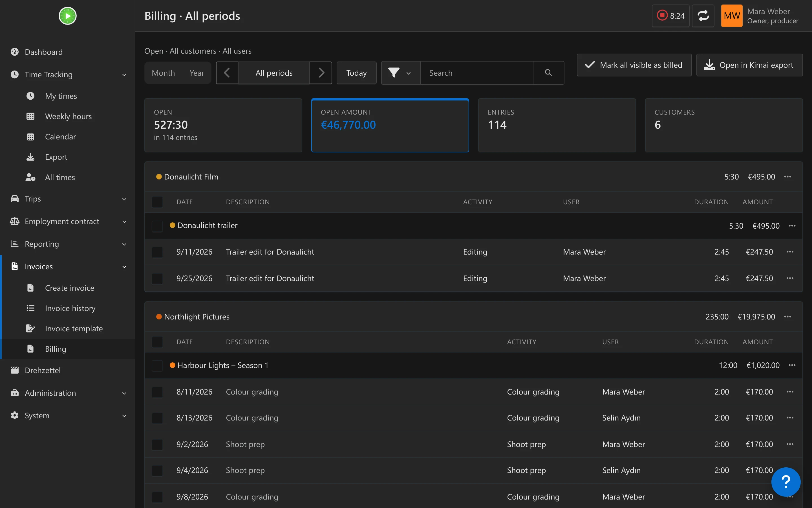This screenshot has width=812, height=508.
Task: Stop the running timer showing 8:24
Action: click(670, 16)
